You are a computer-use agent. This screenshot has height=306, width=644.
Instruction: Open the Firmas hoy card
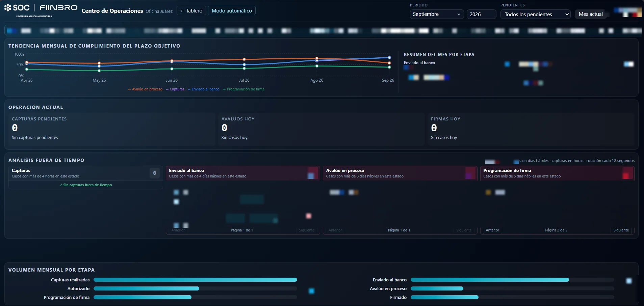pyautogui.click(x=531, y=129)
